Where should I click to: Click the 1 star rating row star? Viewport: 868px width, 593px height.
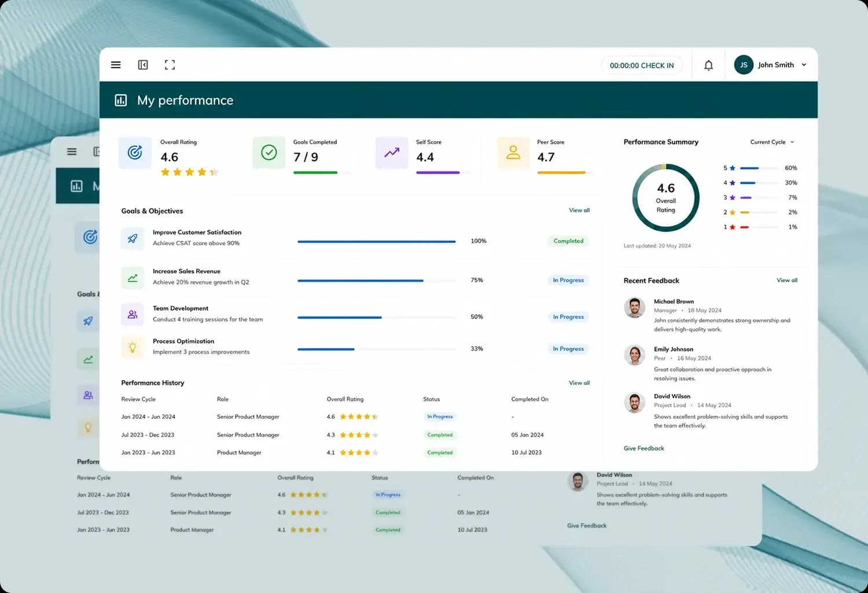[733, 227]
